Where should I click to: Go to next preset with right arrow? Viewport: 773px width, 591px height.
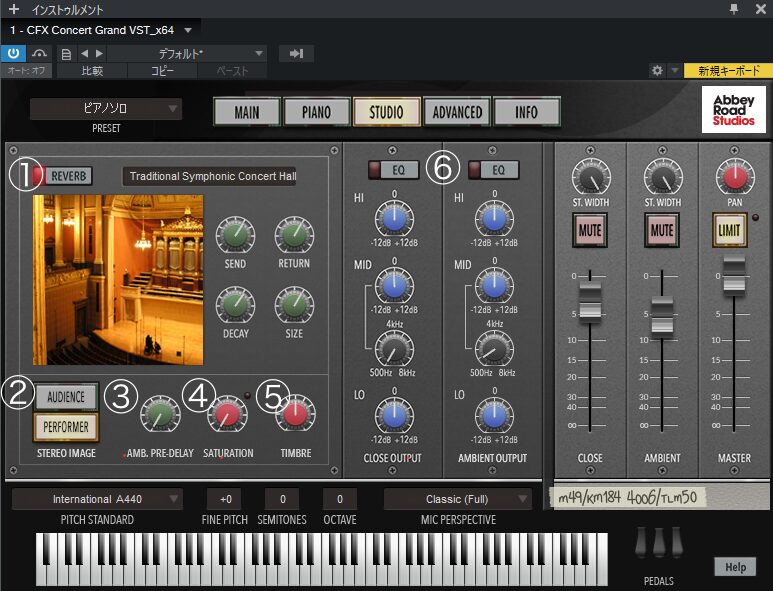(100, 53)
